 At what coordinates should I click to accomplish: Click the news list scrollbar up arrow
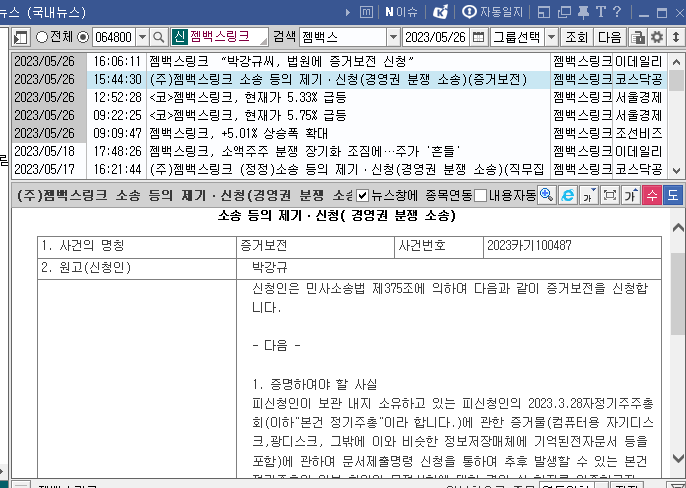coord(676,62)
